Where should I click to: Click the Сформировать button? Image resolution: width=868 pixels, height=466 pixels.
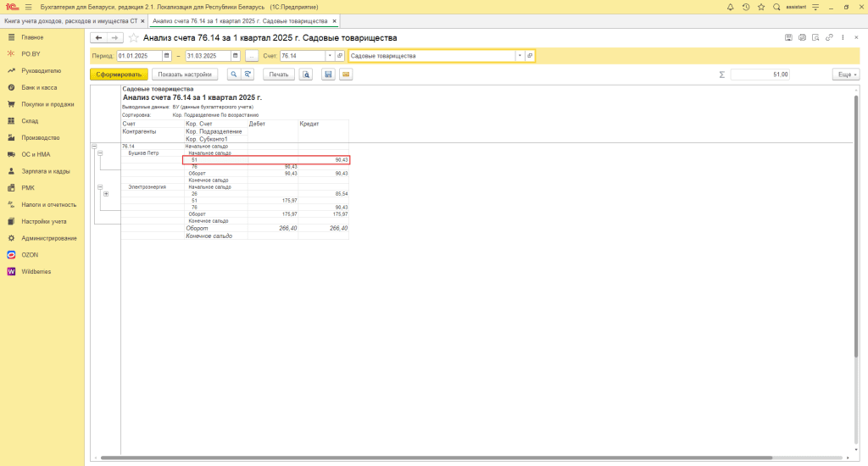point(119,75)
